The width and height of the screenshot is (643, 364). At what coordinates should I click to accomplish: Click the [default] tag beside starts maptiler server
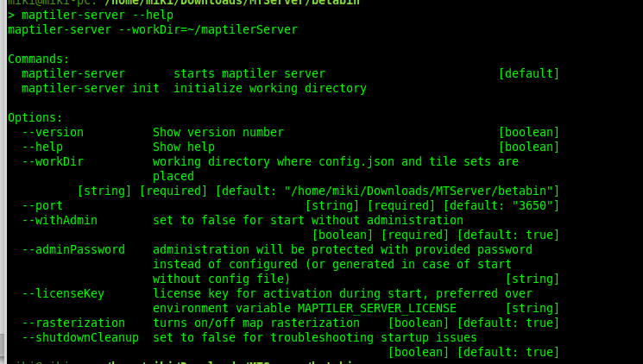point(529,74)
